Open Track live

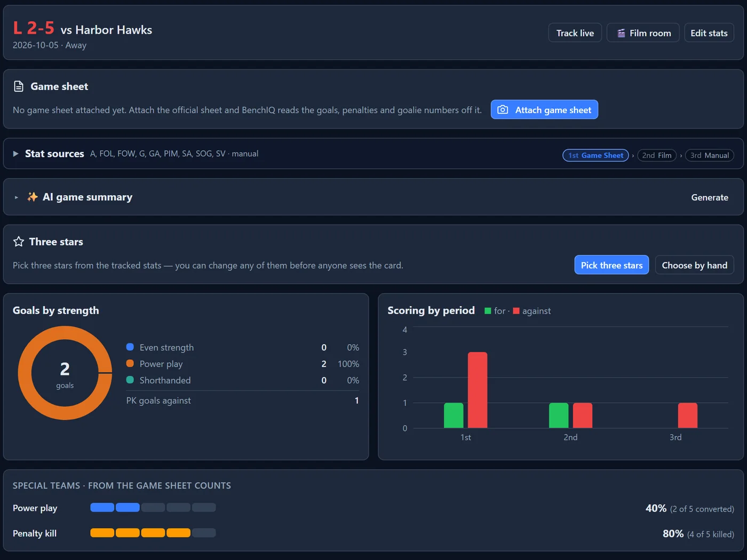coord(575,33)
